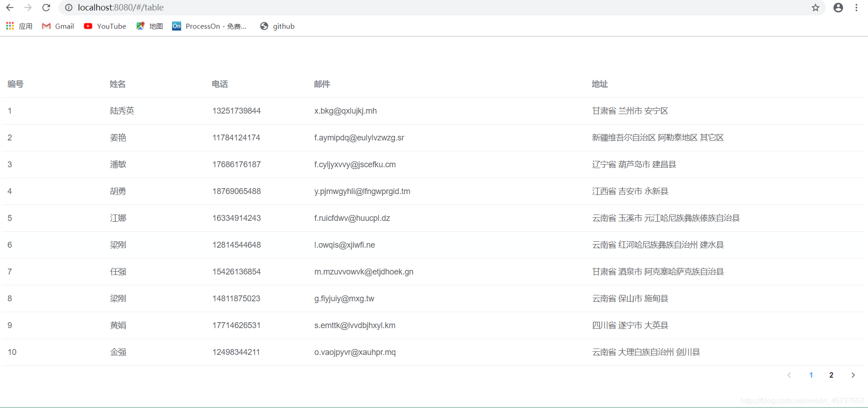The width and height of the screenshot is (868, 409).
Task: Click phone number 12814544648
Action: pyautogui.click(x=237, y=245)
